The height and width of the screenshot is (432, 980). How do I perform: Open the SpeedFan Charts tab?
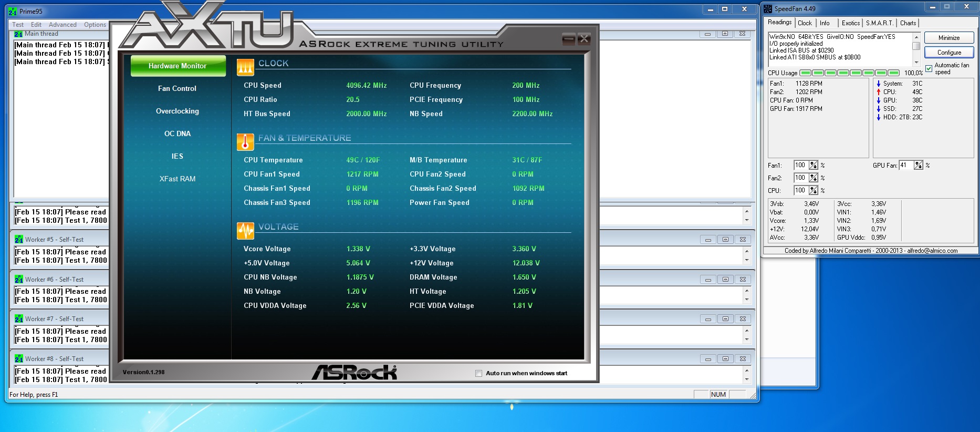pyautogui.click(x=908, y=23)
